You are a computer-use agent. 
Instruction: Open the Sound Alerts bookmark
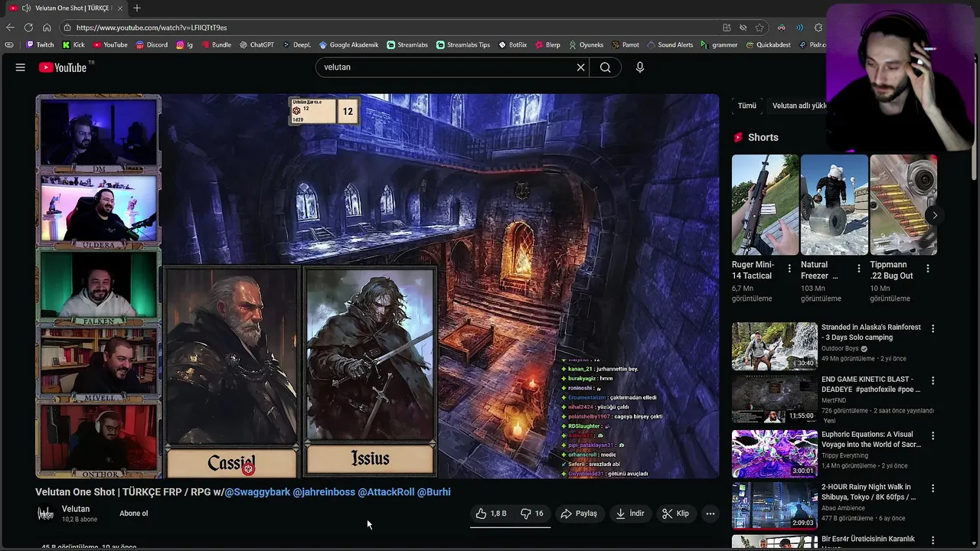670,45
